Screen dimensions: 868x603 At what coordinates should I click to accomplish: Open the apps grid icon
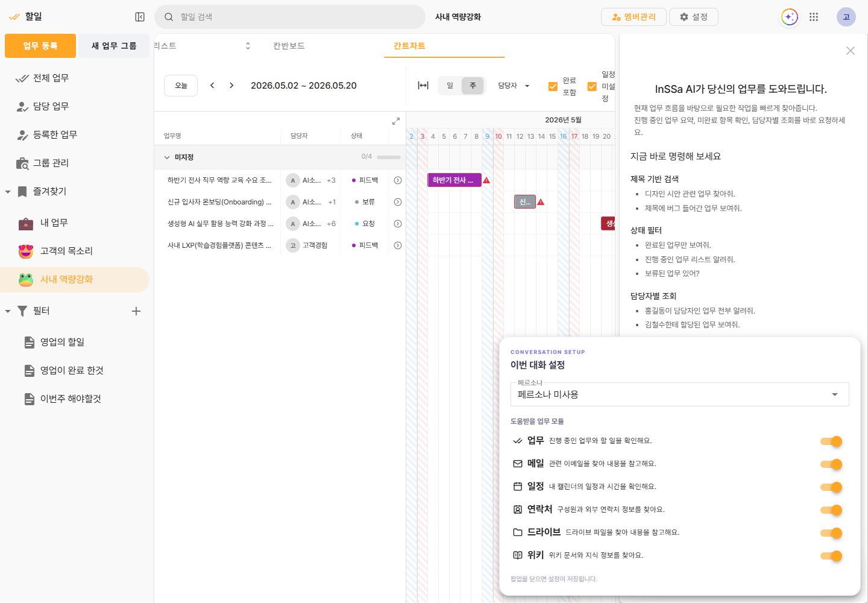tap(814, 17)
